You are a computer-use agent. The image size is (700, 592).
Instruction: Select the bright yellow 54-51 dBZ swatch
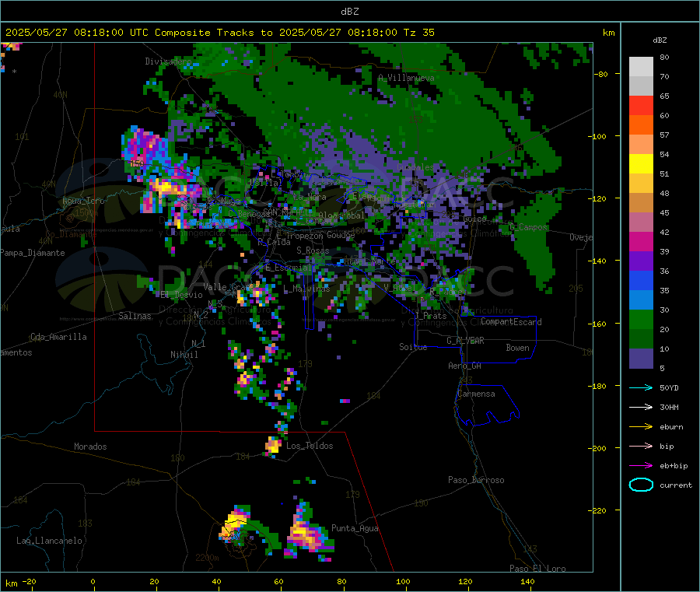click(x=641, y=164)
